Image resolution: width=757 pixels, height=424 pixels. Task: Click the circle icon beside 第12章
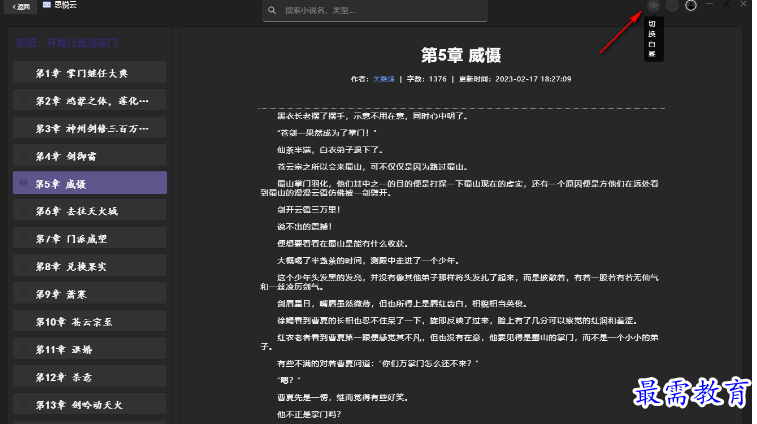(23, 376)
